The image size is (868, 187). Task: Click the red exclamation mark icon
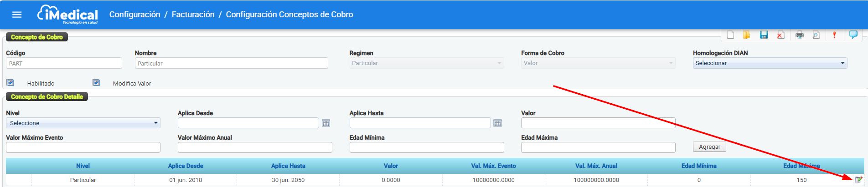834,35
